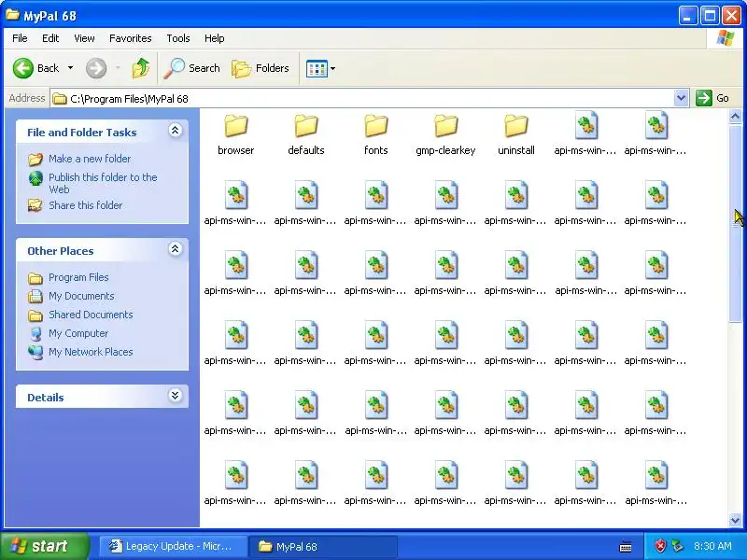Open the Edit menu
This screenshot has height=560, width=747.
click(x=50, y=38)
